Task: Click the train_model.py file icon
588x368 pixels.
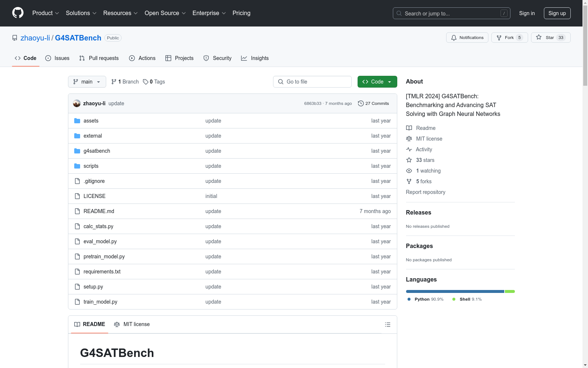Action: click(77, 302)
